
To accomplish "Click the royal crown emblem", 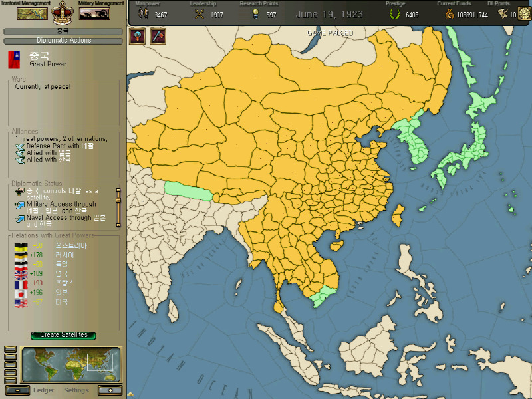I will (x=63, y=13).
